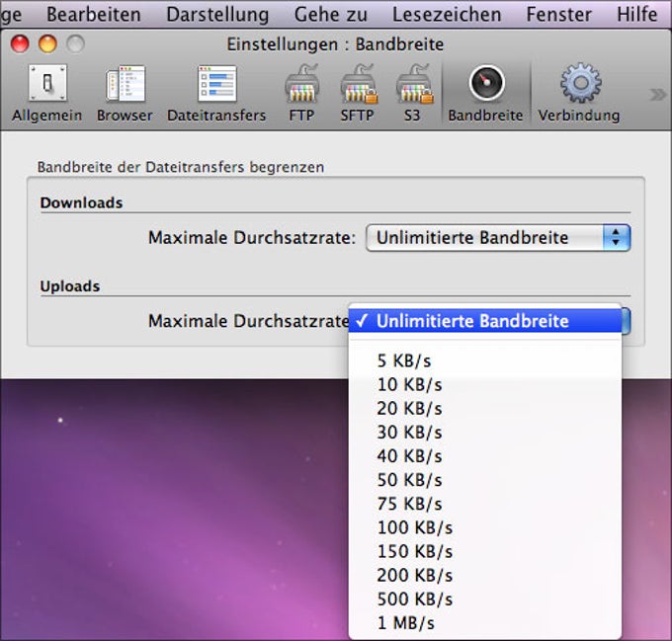This screenshot has width=672, height=641.
Task: Select 10 KB/s upload limit
Action: pyautogui.click(x=485, y=384)
